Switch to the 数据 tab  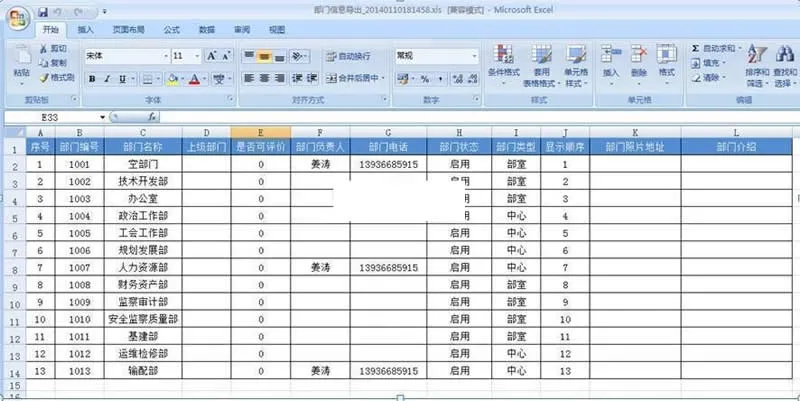(x=207, y=30)
